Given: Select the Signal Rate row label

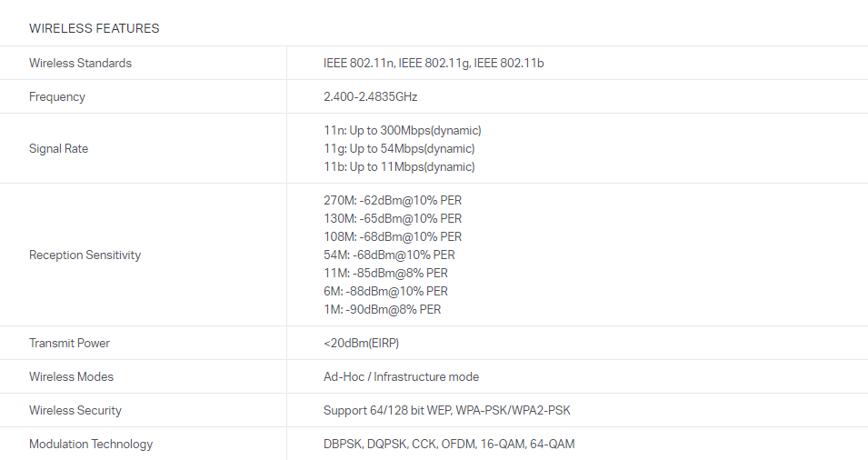Looking at the screenshot, I should 58,148.
